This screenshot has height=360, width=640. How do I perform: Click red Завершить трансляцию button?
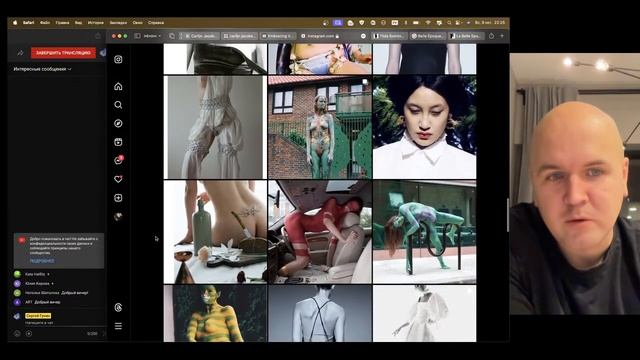(x=63, y=53)
